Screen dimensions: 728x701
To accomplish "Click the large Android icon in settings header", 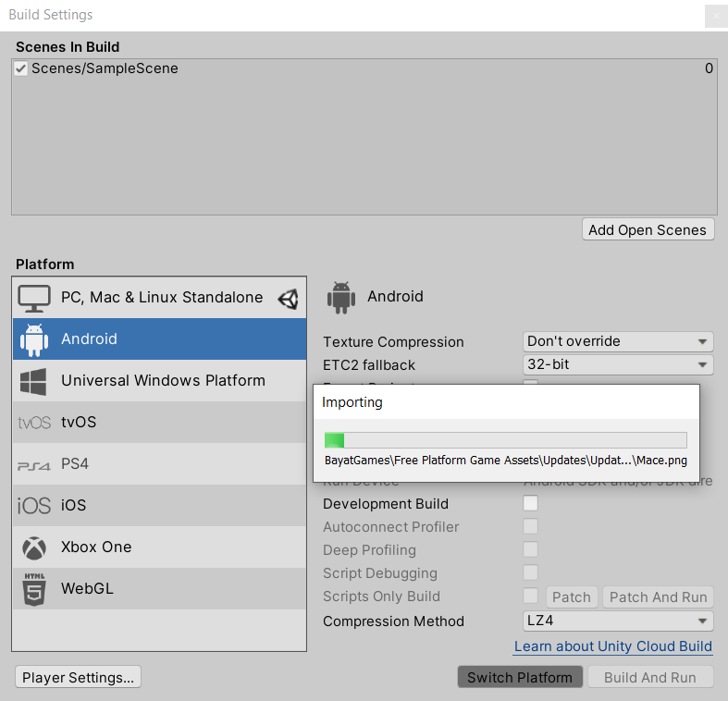I will point(341,298).
